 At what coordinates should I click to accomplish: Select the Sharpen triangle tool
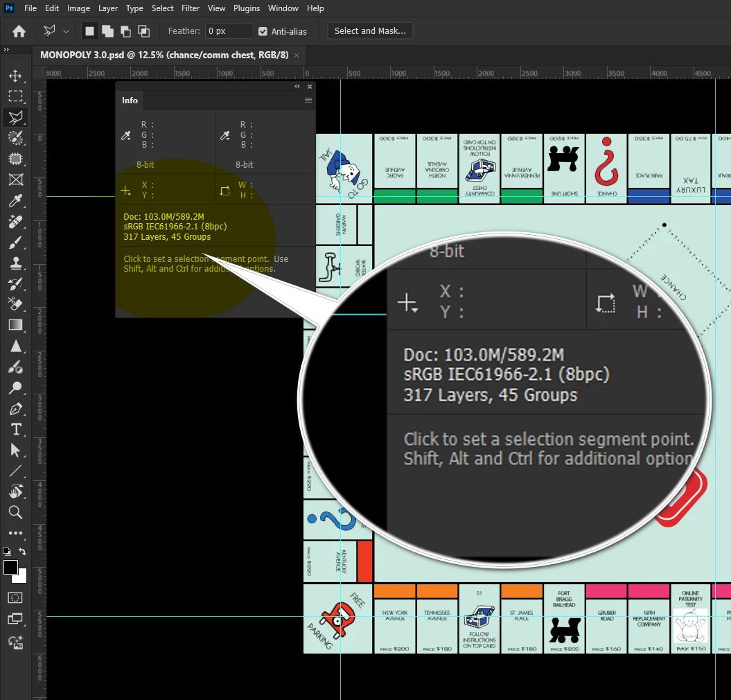pyautogui.click(x=15, y=346)
